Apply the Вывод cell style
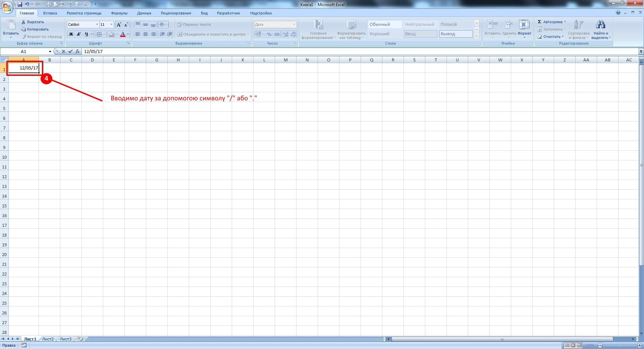This screenshot has height=349, width=644. pyautogui.click(x=456, y=34)
